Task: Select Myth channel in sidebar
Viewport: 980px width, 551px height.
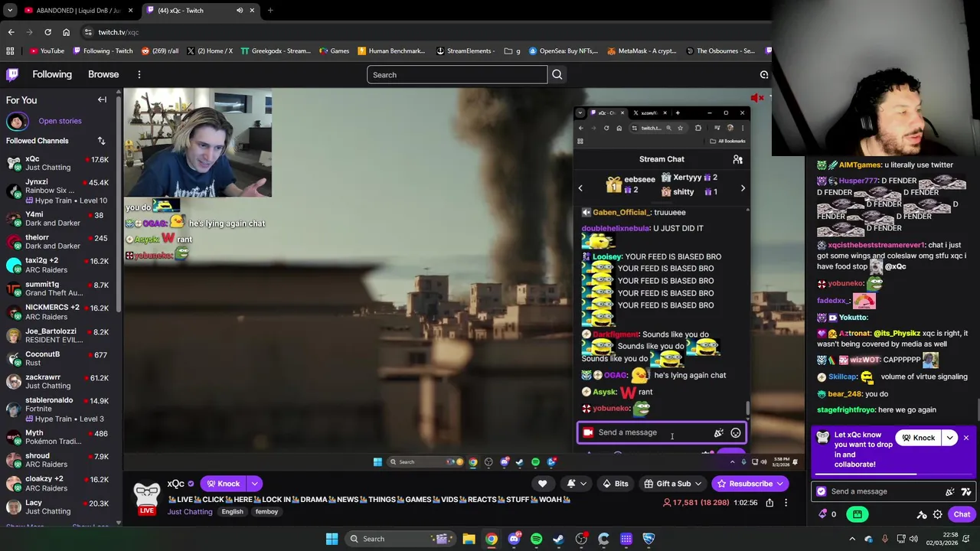Action: pos(58,437)
